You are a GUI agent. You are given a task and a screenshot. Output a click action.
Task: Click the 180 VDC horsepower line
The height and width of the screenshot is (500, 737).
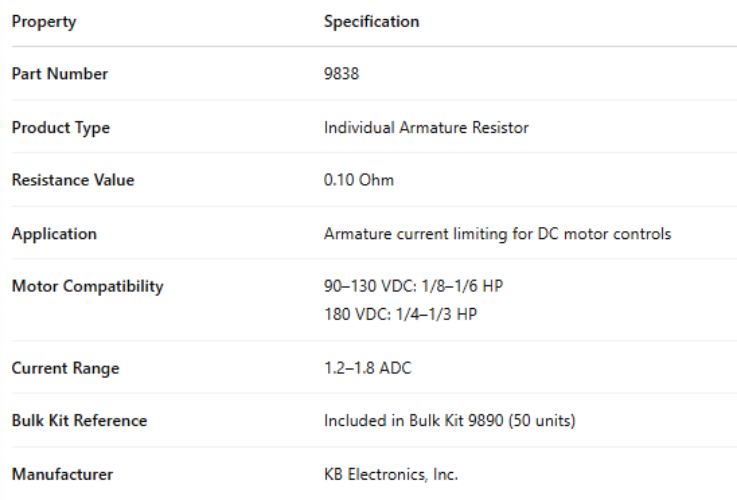(402, 312)
